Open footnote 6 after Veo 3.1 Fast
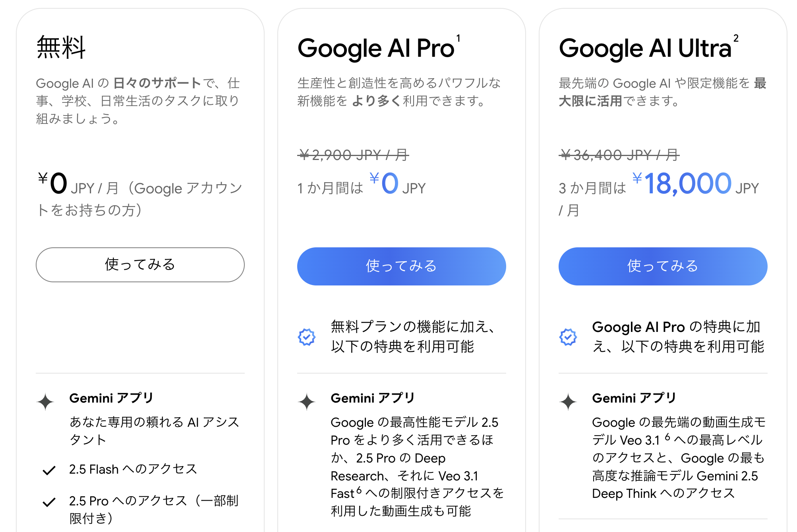797x532 pixels. [359, 490]
